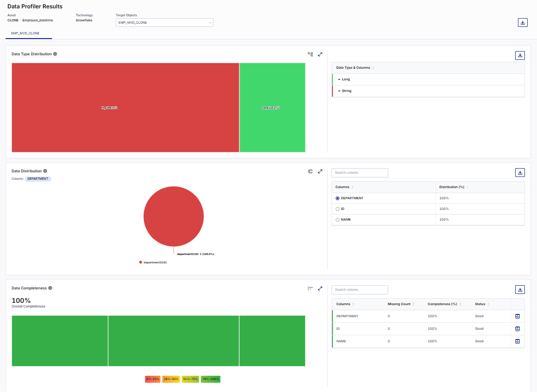Click the Data Profiler Results heading
This screenshot has width=537, height=392.
(35, 7)
